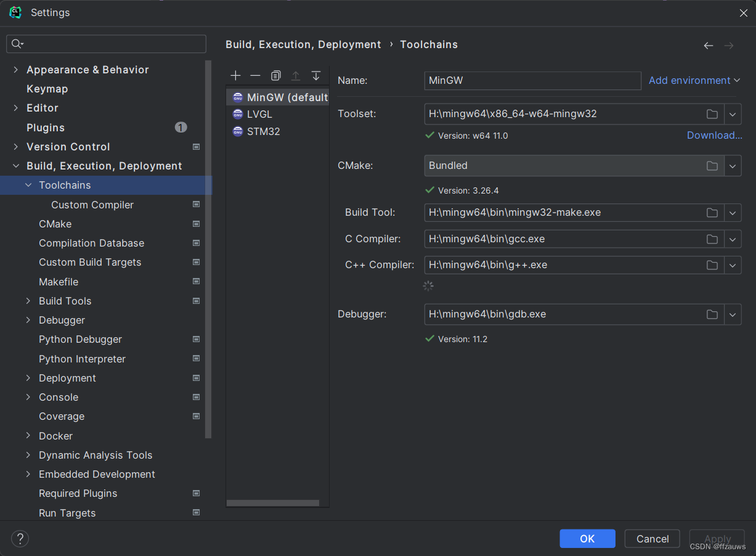Click inside the settings search field
The image size is (756, 556).
106,44
